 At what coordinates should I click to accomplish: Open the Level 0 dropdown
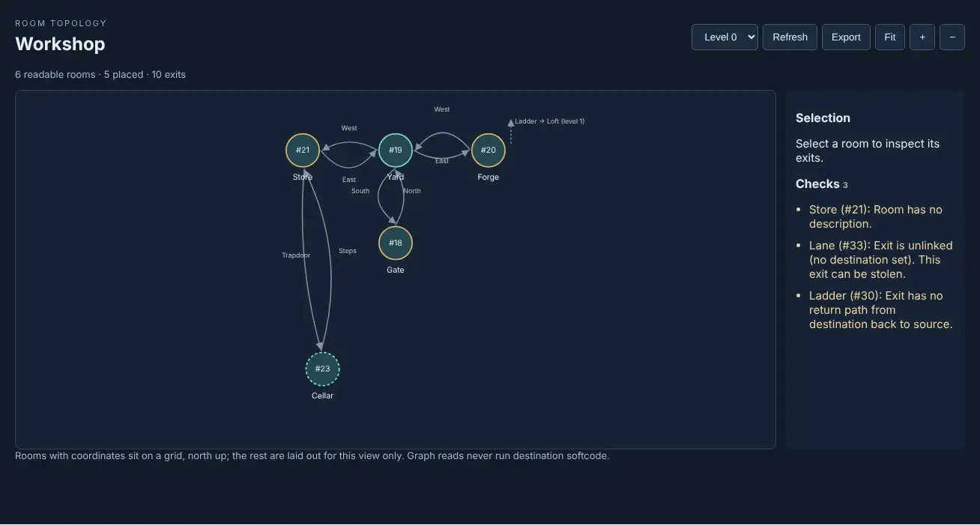[x=725, y=37]
